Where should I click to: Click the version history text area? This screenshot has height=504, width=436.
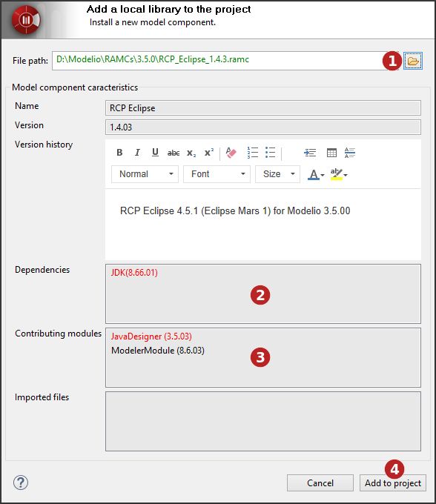(x=263, y=225)
